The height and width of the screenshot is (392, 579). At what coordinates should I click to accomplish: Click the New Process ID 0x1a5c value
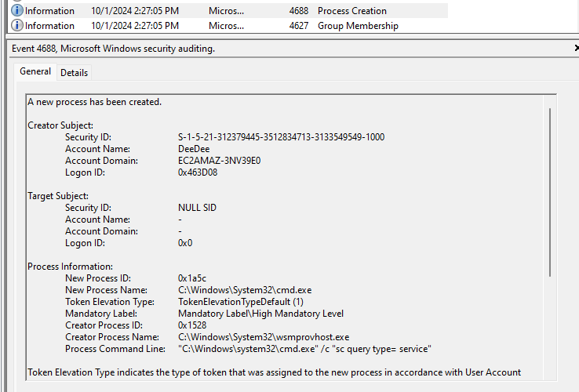(x=192, y=278)
